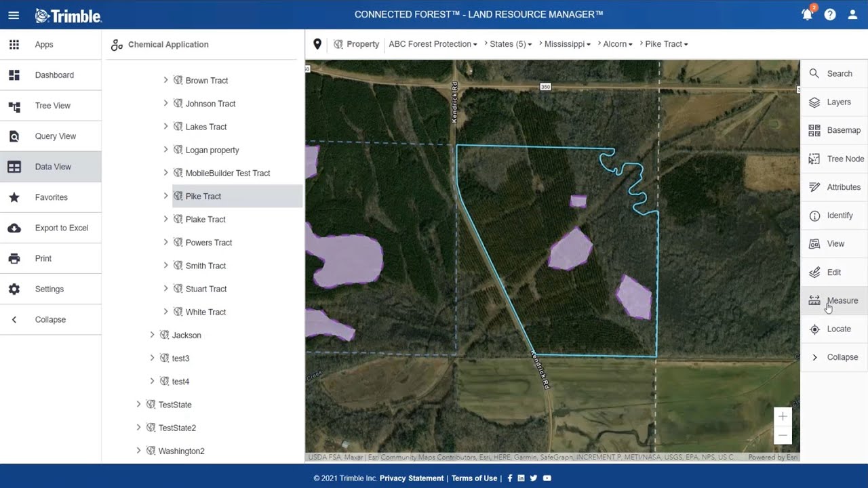Open the map Search tool
The width and height of the screenshot is (868, 488).
[x=834, y=74]
